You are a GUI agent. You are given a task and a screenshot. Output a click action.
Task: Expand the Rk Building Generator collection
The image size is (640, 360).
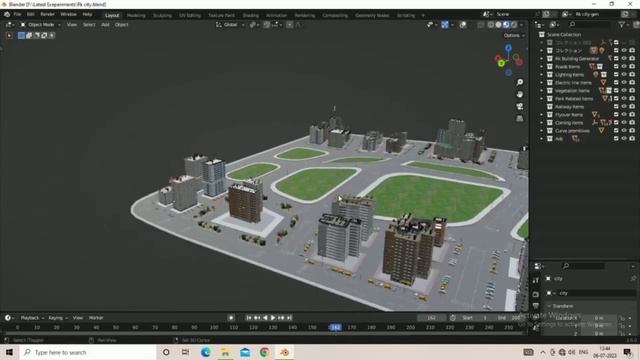(542, 59)
